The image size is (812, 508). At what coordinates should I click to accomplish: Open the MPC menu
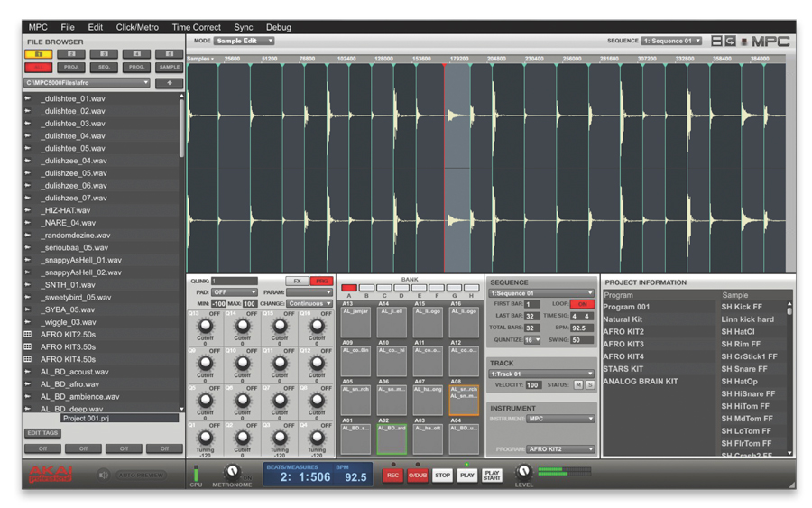click(x=38, y=27)
